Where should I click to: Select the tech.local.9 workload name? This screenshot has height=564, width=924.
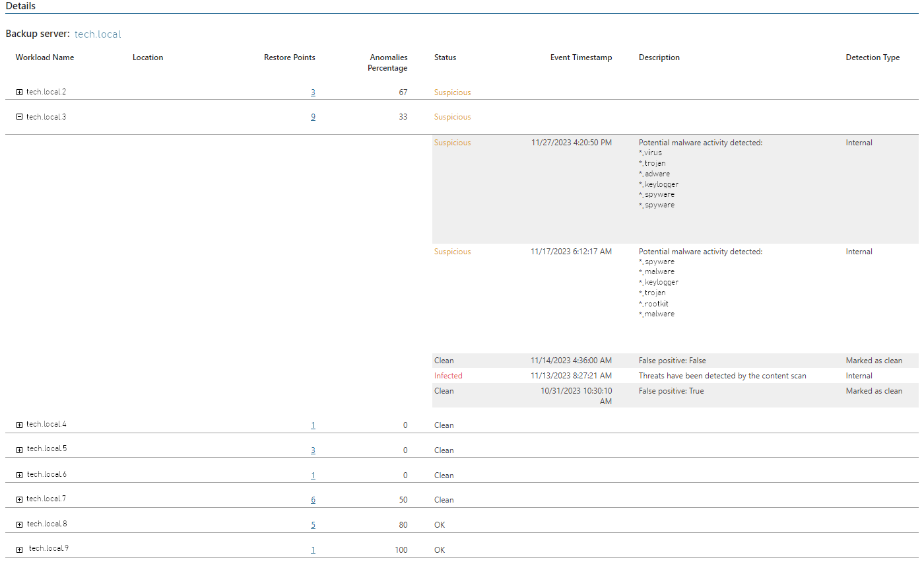point(49,548)
